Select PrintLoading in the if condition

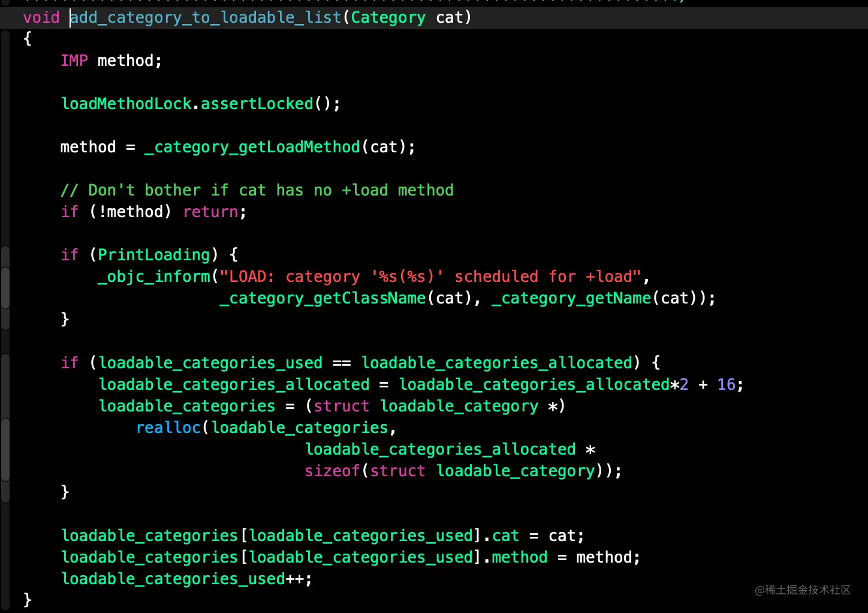coord(154,255)
